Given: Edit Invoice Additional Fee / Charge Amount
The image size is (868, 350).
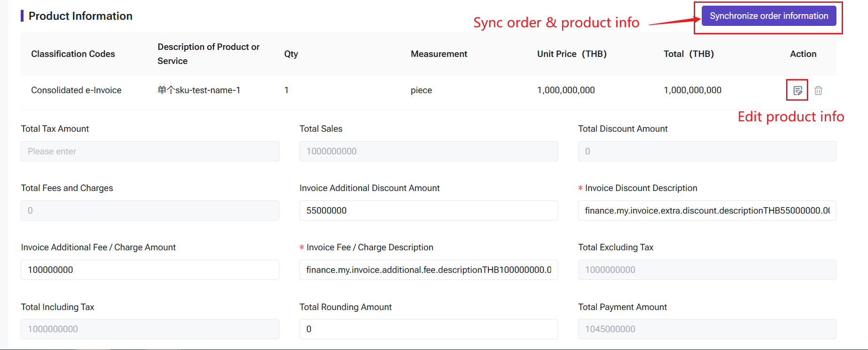Looking at the screenshot, I should [150, 270].
